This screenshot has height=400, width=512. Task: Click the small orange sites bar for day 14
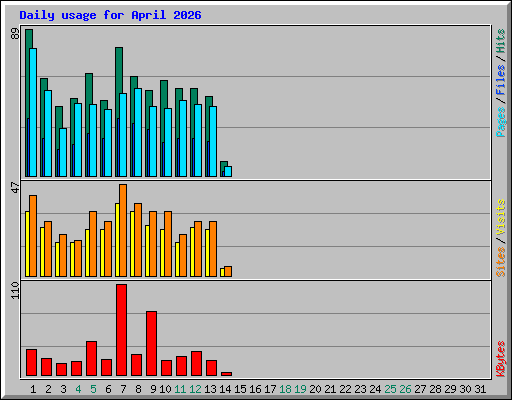coord(228,271)
